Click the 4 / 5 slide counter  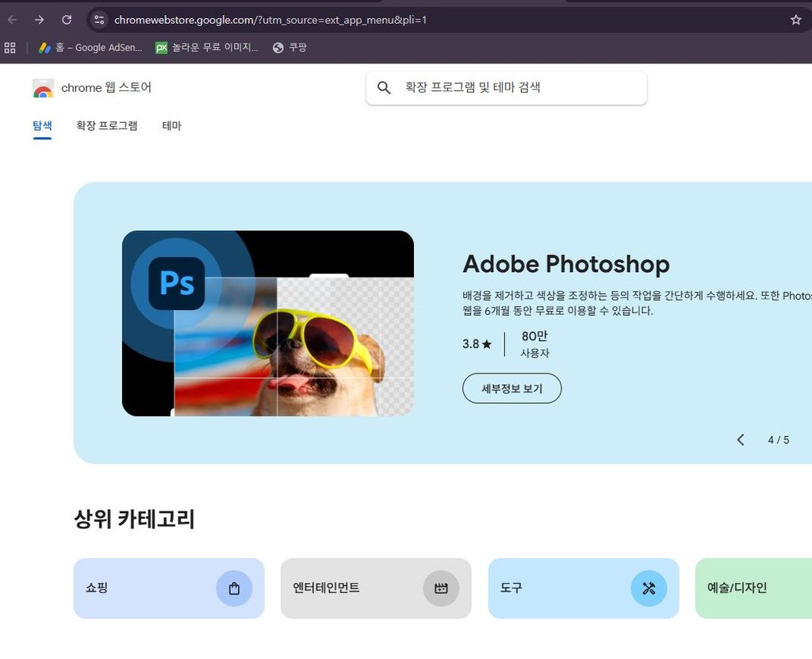tap(779, 440)
